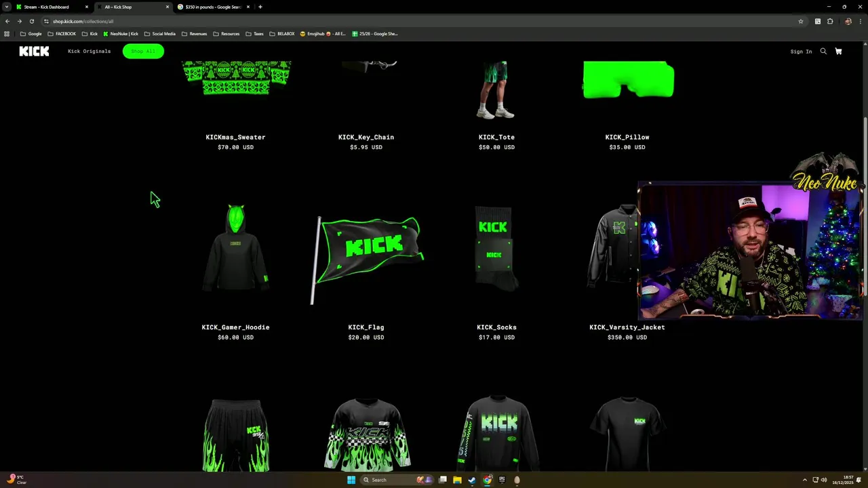This screenshot has height=488, width=868.
Task: Open the NeoNuke | Kick bookmark
Action: (x=121, y=34)
